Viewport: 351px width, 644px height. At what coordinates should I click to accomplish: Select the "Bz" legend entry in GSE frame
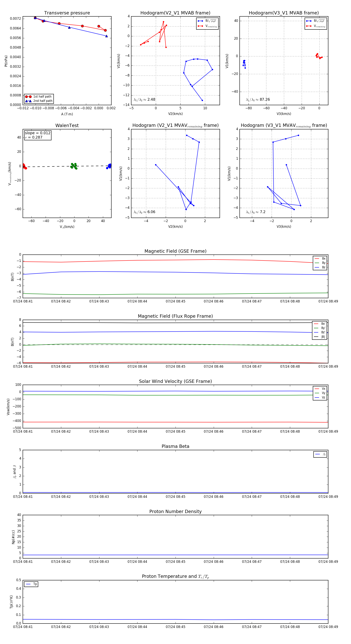(320, 267)
